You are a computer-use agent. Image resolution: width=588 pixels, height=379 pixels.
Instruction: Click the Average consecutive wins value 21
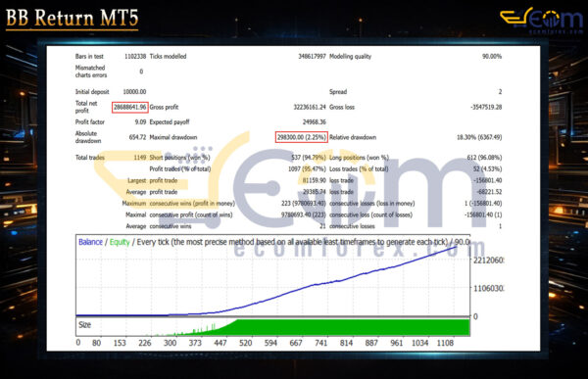click(x=322, y=226)
